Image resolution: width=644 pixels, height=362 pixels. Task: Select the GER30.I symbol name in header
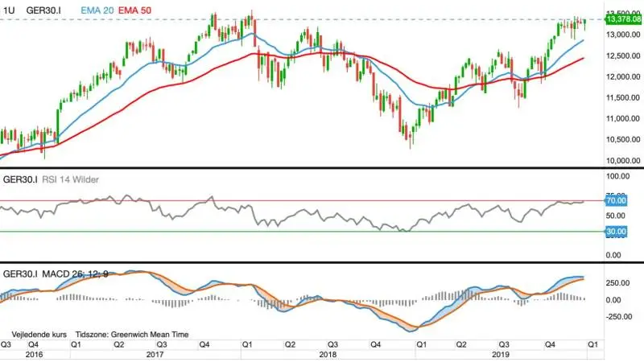tap(43, 10)
